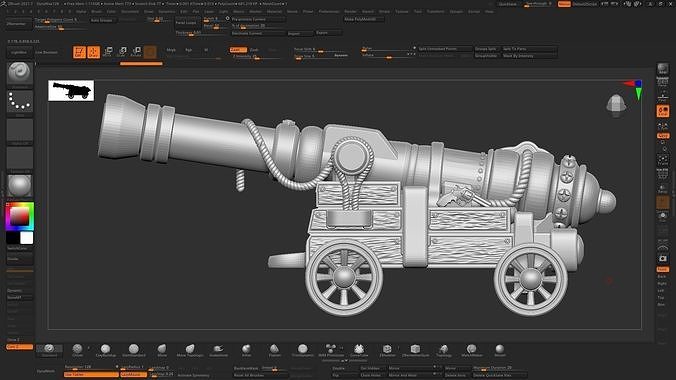
Task: Open the Transform menu
Action: (435, 12)
